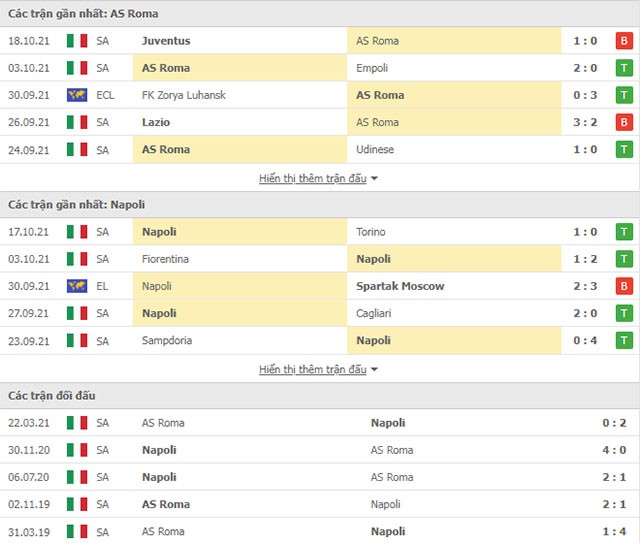Click the green T badge for Empoli match
This screenshot has width=640, height=543.
pos(624,68)
